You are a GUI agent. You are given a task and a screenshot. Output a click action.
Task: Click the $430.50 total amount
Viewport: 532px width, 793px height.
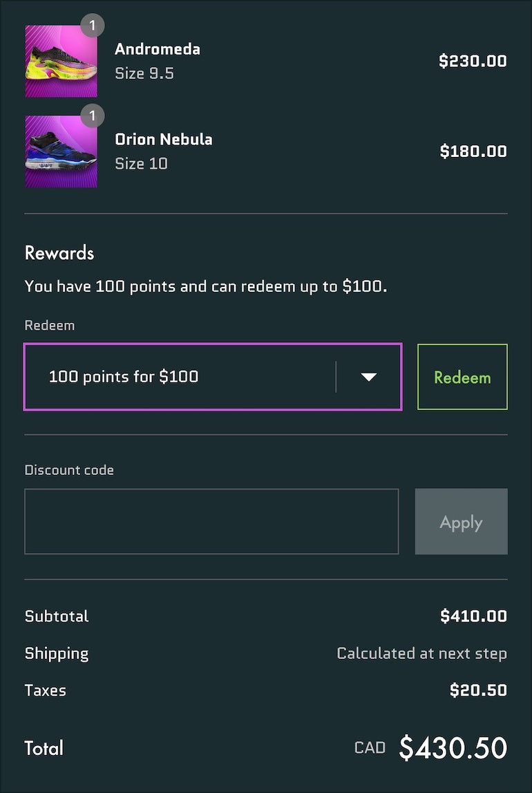[453, 748]
